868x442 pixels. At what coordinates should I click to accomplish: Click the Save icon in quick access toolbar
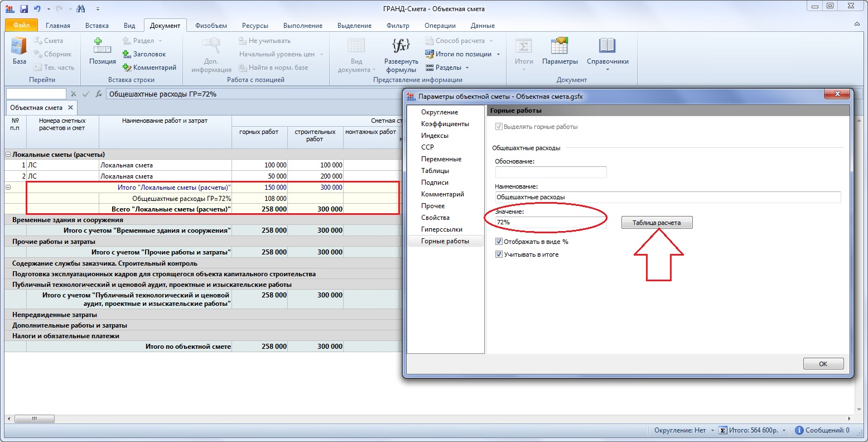coord(23,9)
